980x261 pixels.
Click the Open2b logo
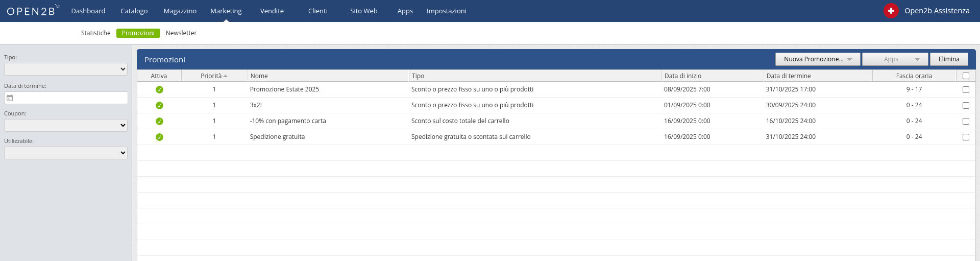click(33, 11)
